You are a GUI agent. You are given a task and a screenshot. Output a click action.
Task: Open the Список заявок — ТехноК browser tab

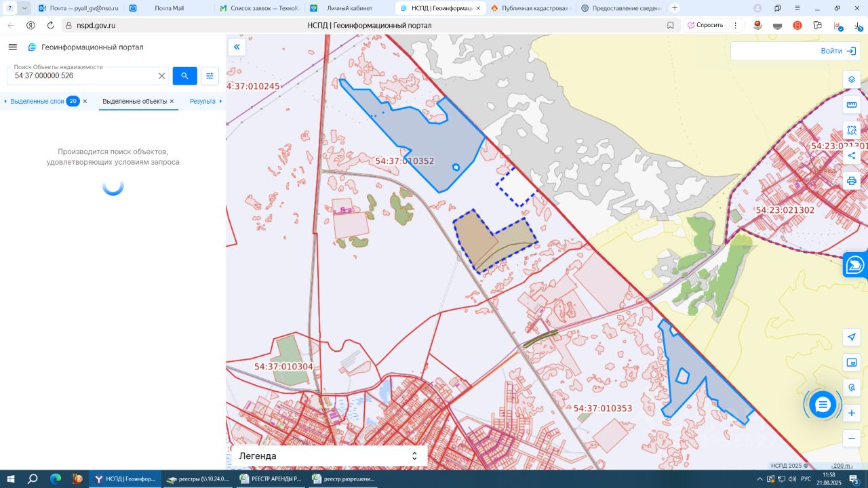coord(259,8)
